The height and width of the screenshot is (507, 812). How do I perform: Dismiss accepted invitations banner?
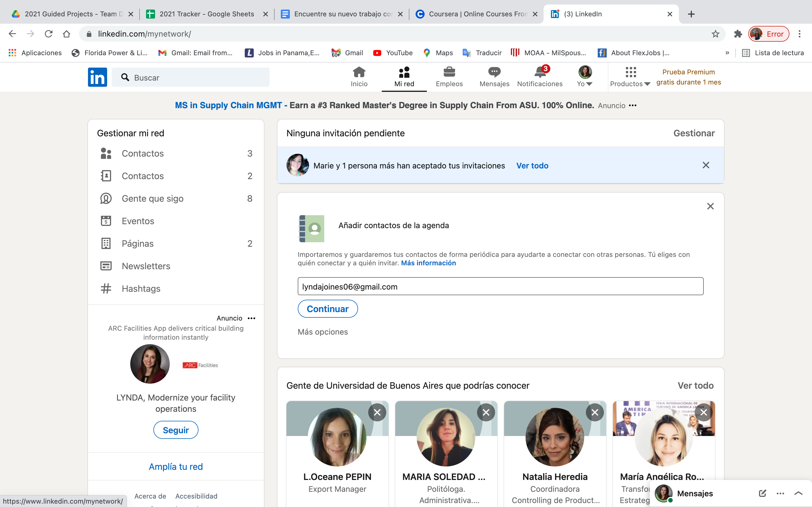706,165
